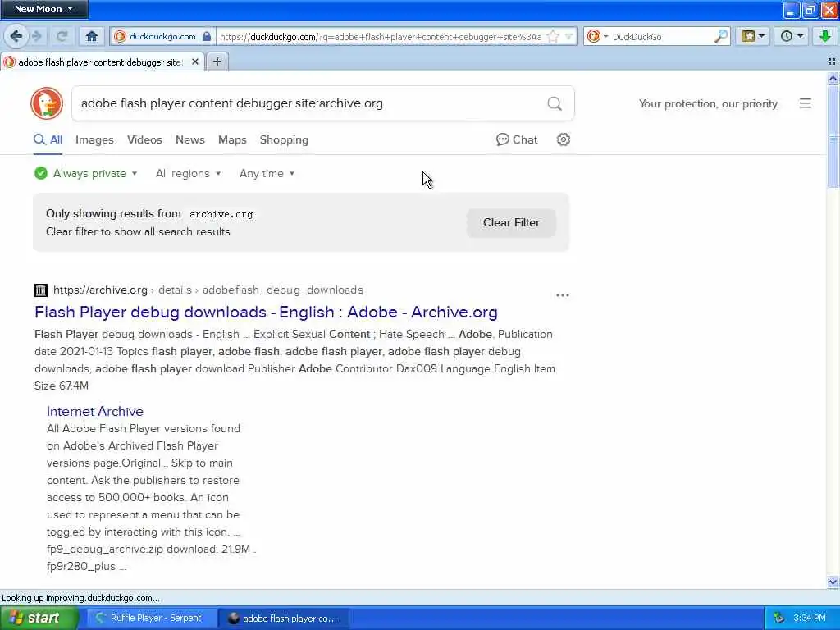Submit search with the magnifier icon
Screen dimensions: 840x630
click(x=555, y=103)
